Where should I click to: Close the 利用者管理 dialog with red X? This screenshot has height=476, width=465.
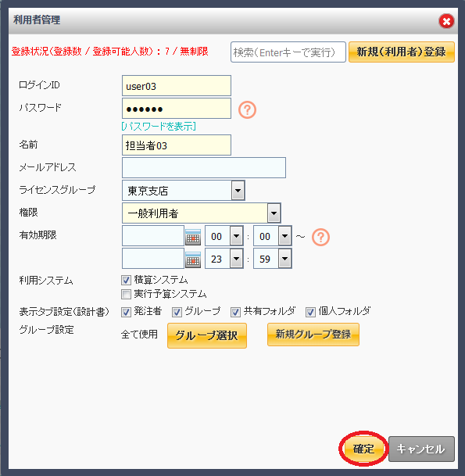[446, 21]
